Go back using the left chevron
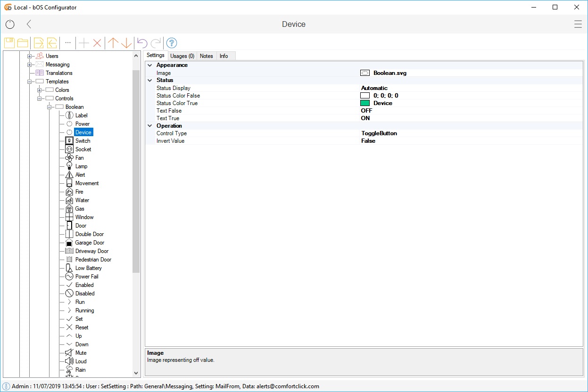 click(x=29, y=24)
